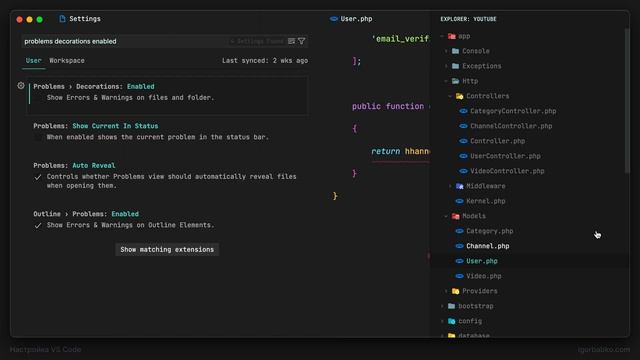Click PHP icon next to Category.php
The image size is (640, 360).
pyautogui.click(x=460, y=231)
